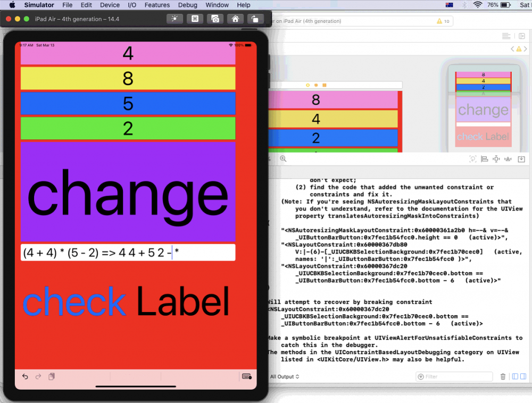Rotate the device using the rotate icon
Image resolution: width=532 pixels, height=403 pixels.
coord(255,19)
